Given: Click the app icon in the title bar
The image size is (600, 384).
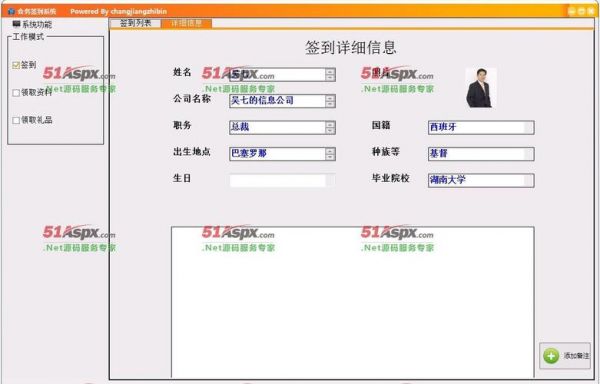Looking at the screenshot, I should coord(11,11).
